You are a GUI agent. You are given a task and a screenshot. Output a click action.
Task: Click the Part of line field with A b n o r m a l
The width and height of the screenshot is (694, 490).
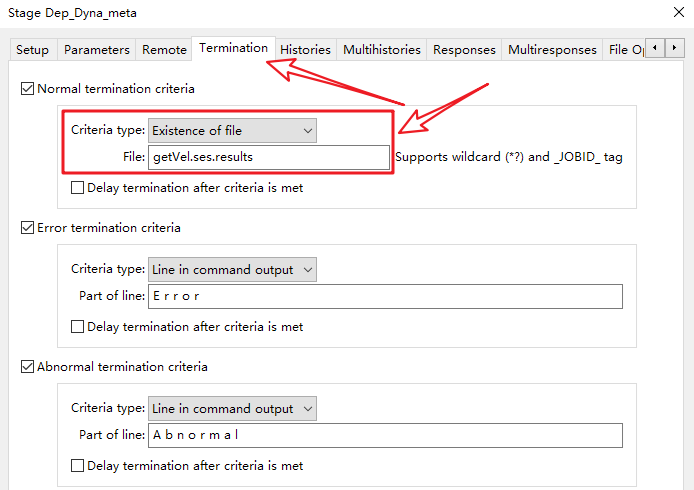click(x=385, y=435)
